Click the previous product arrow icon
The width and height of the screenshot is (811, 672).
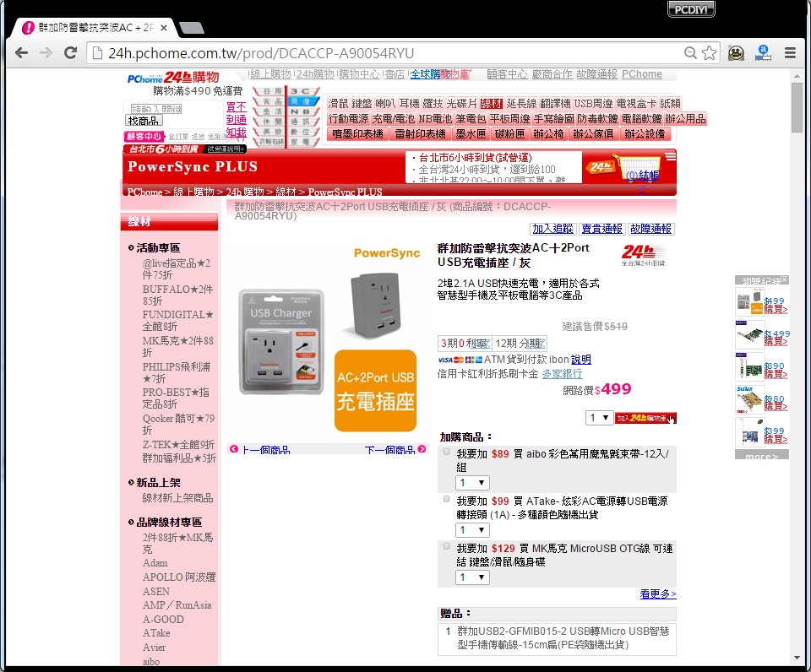tap(234, 448)
